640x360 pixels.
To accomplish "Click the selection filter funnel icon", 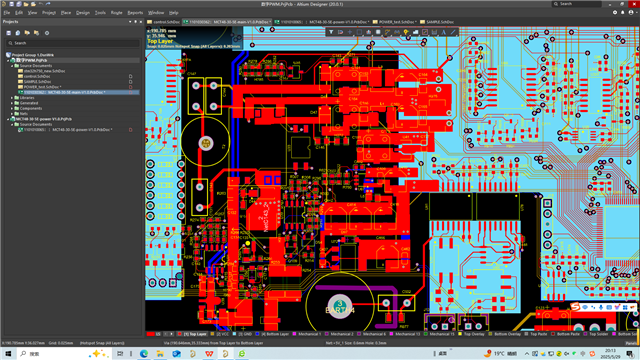I will coord(331,32).
